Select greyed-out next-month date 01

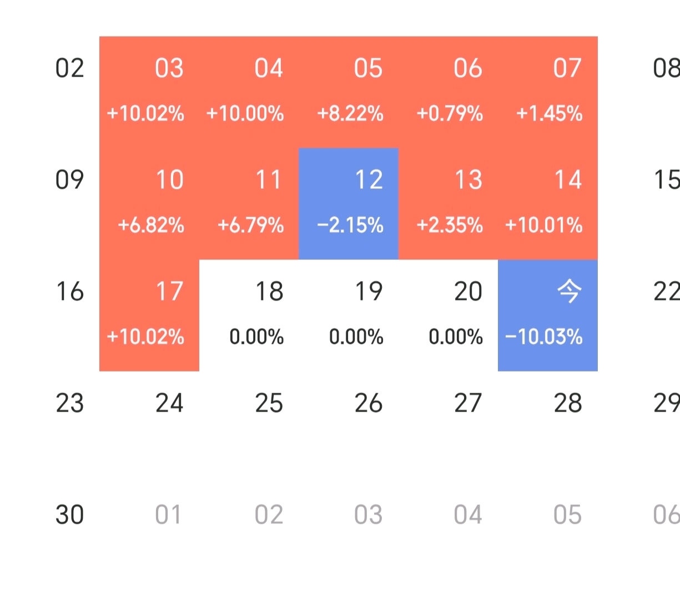(x=168, y=515)
